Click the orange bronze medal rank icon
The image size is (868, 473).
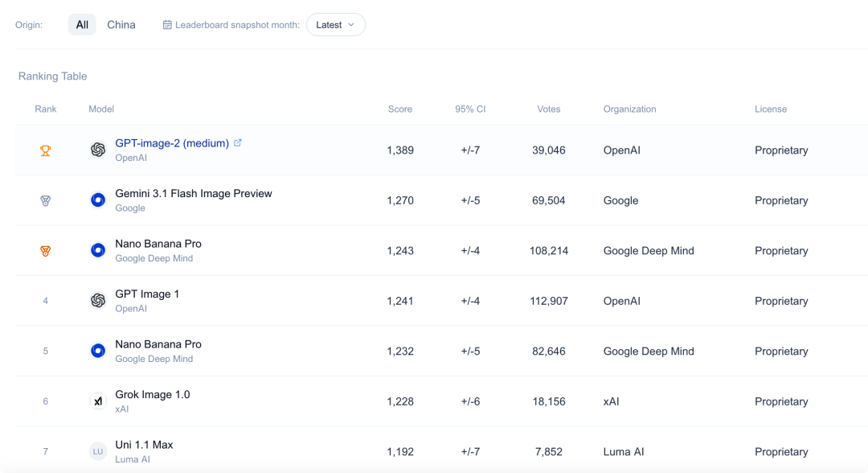45,251
